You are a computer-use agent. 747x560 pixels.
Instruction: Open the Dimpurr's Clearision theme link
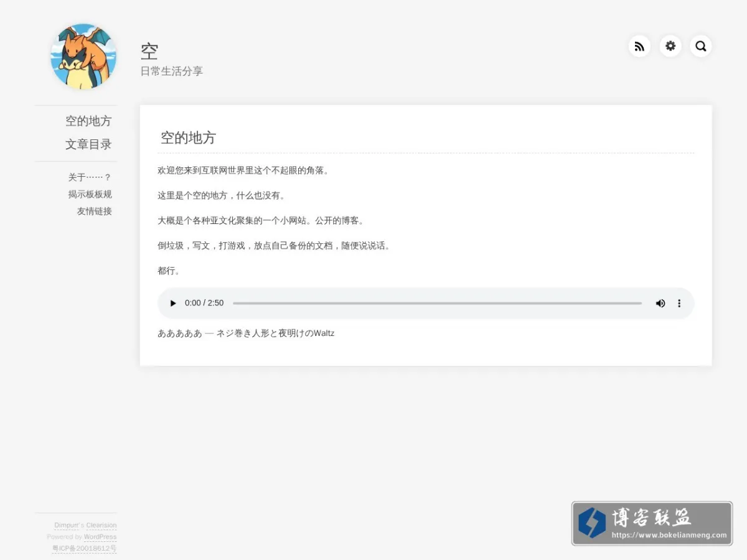point(85,525)
